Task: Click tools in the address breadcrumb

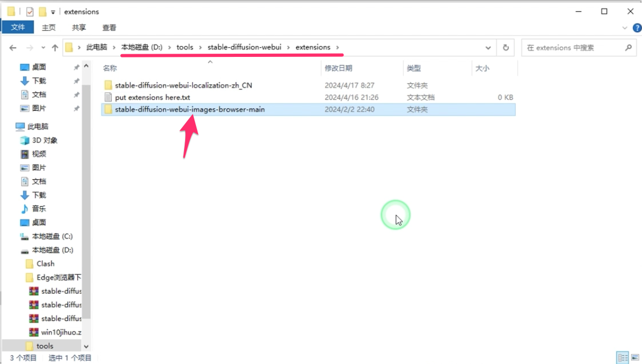Action: coord(185,47)
